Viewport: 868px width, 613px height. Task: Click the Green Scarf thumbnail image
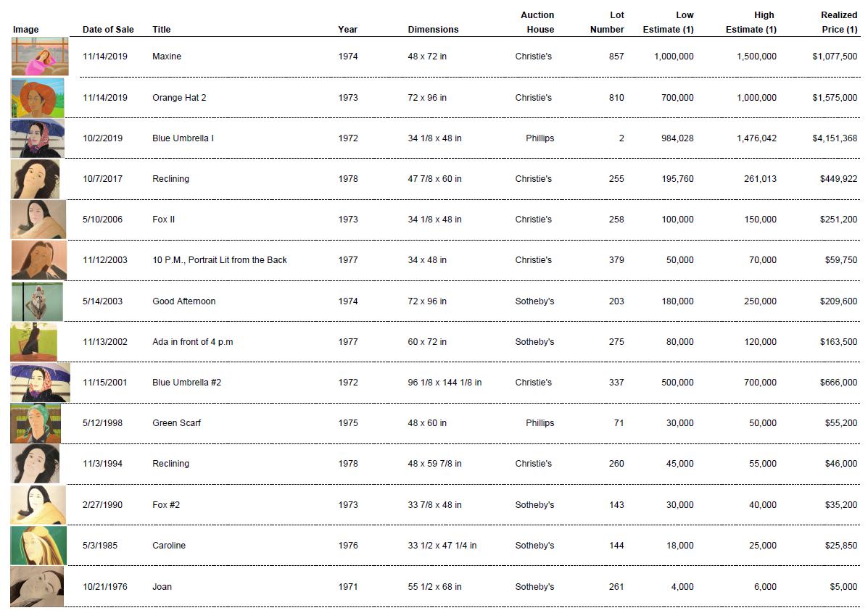[36, 423]
